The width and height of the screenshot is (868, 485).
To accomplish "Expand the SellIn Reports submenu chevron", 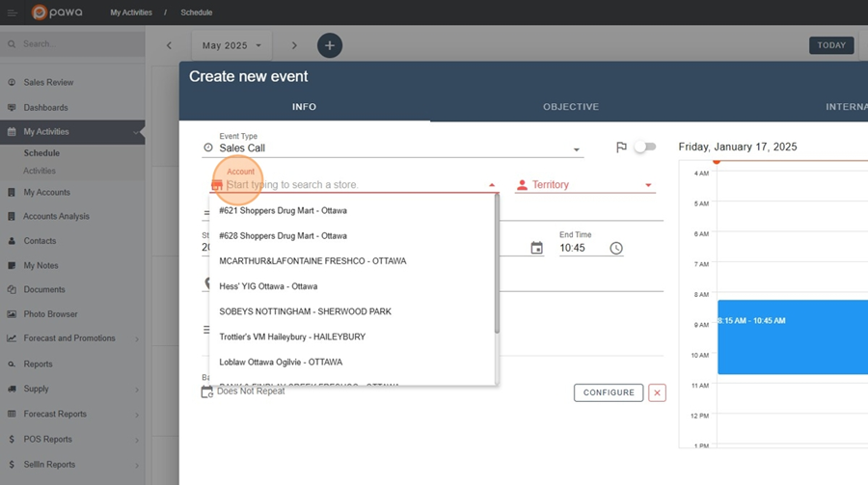I will pyautogui.click(x=136, y=465).
